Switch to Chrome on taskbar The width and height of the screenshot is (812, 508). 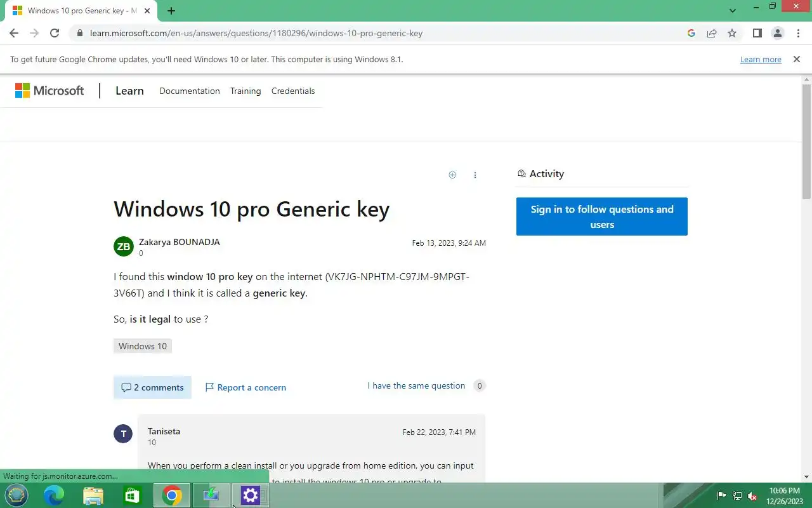[x=172, y=495]
